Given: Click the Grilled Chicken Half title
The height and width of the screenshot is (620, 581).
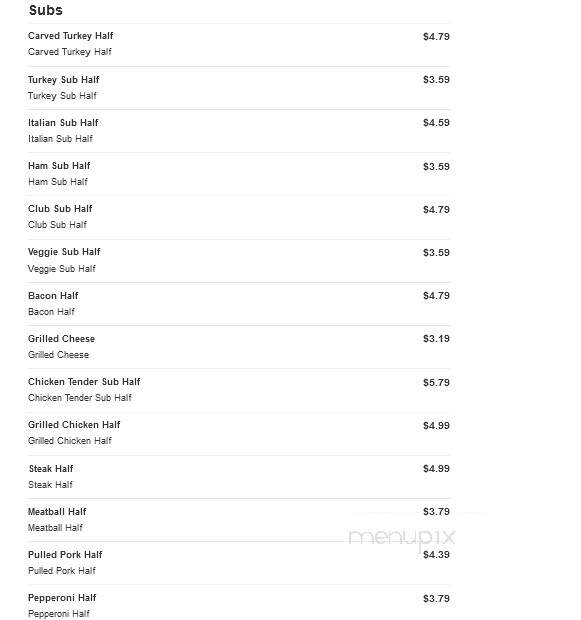Looking at the screenshot, I should (74, 425).
